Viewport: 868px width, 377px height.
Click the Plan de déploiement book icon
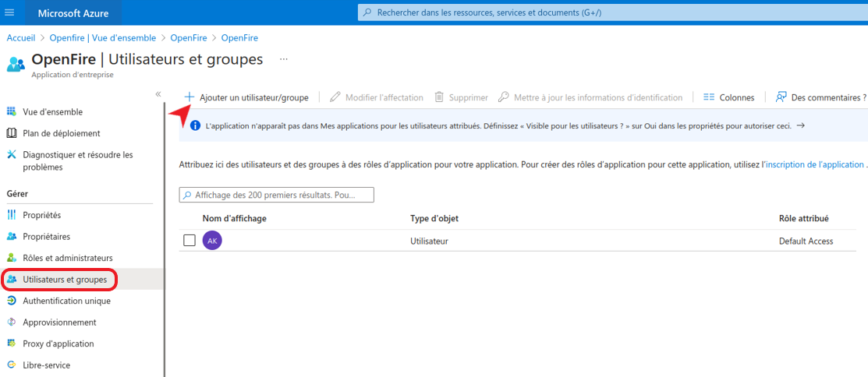[11, 133]
